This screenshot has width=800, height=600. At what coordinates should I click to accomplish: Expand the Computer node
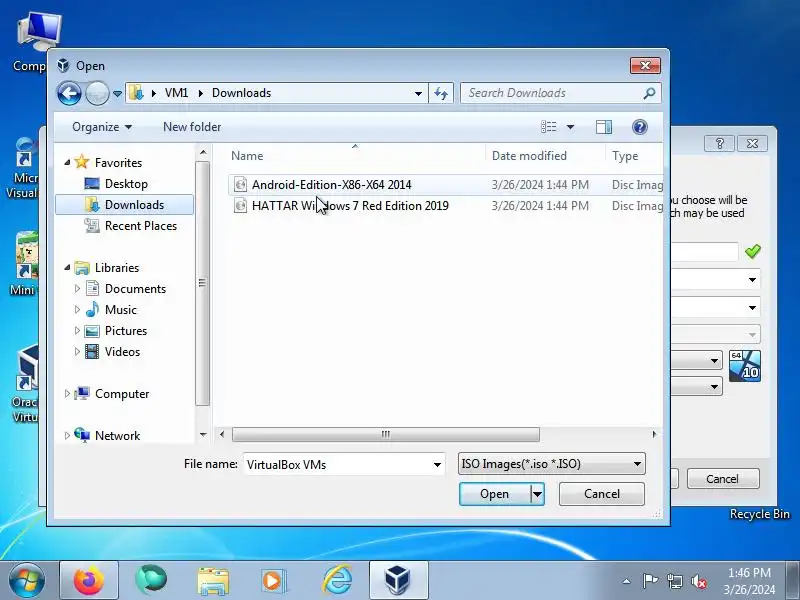pos(67,393)
